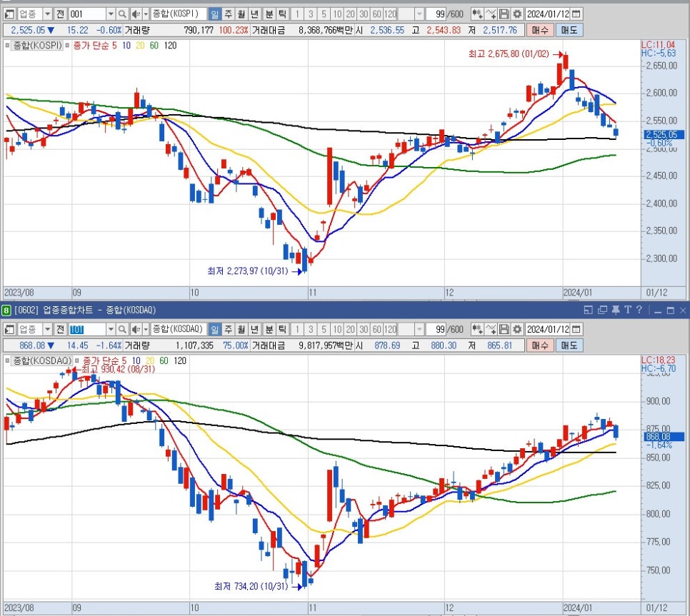Image resolution: width=690 pixels, height=616 pixels.
Task: Open the 업종 dropdown in the KOSPI toolbar
Action: pyautogui.click(x=47, y=14)
